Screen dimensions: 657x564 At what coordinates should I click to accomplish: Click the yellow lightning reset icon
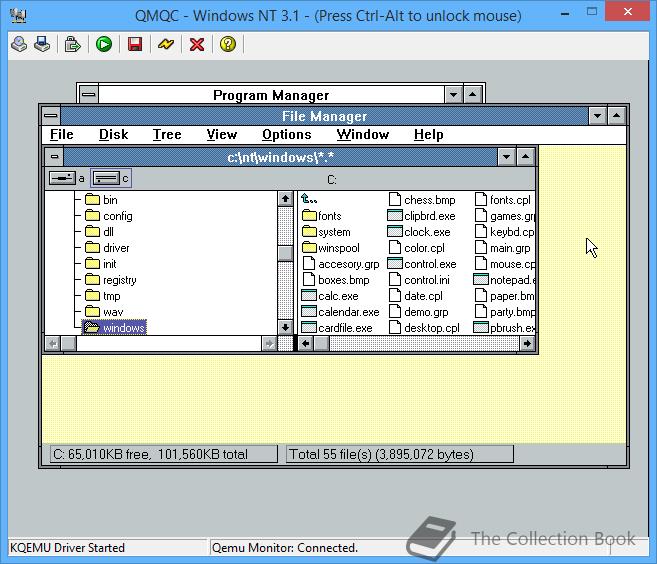coord(166,44)
